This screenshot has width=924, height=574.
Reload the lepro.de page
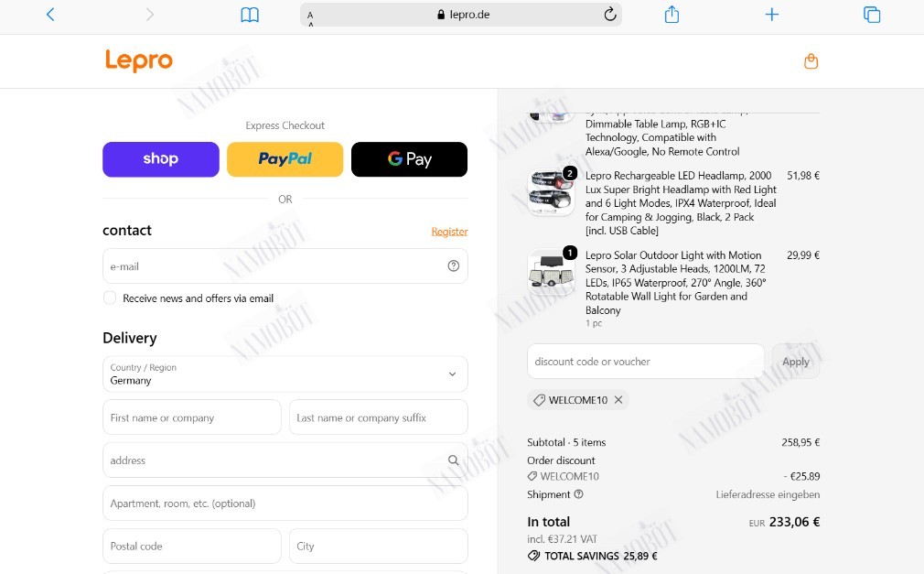pyautogui.click(x=610, y=14)
